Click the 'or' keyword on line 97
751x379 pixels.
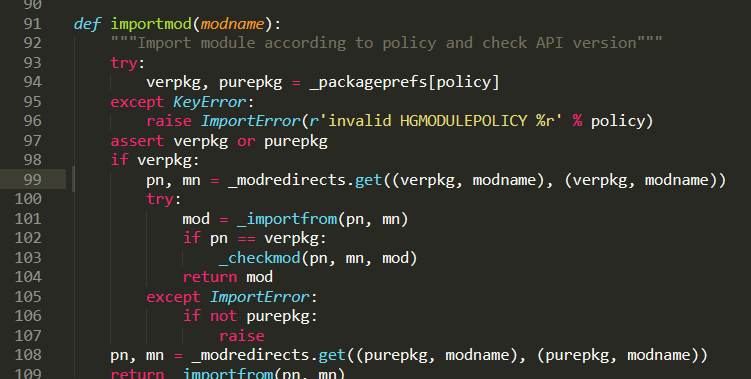246,141
